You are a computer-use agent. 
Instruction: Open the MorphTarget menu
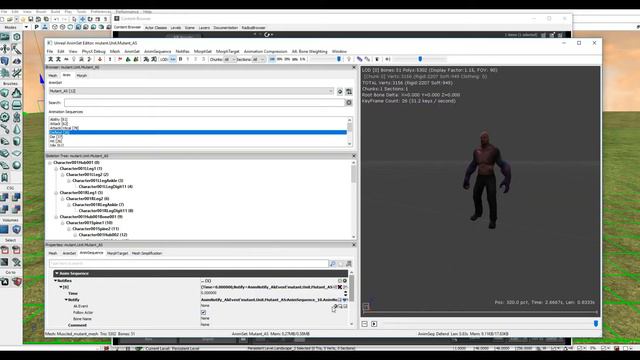pyautogui.click(x=227, y=51)
